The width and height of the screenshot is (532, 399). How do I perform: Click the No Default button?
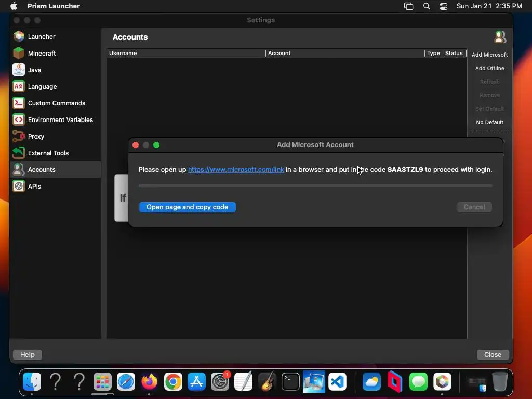pyautogui.click(x=489, y=122)
